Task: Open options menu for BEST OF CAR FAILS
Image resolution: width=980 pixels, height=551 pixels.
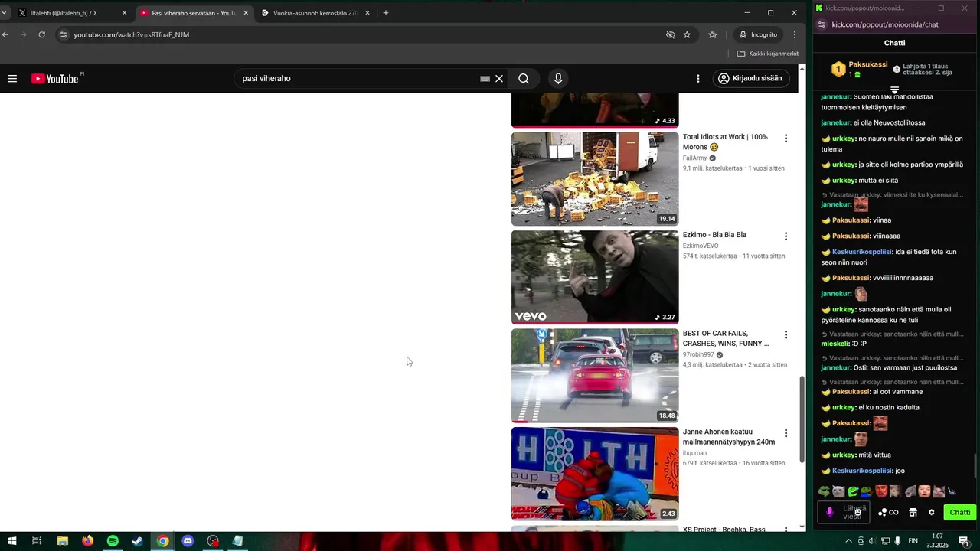Action: (x=786, y=335)
